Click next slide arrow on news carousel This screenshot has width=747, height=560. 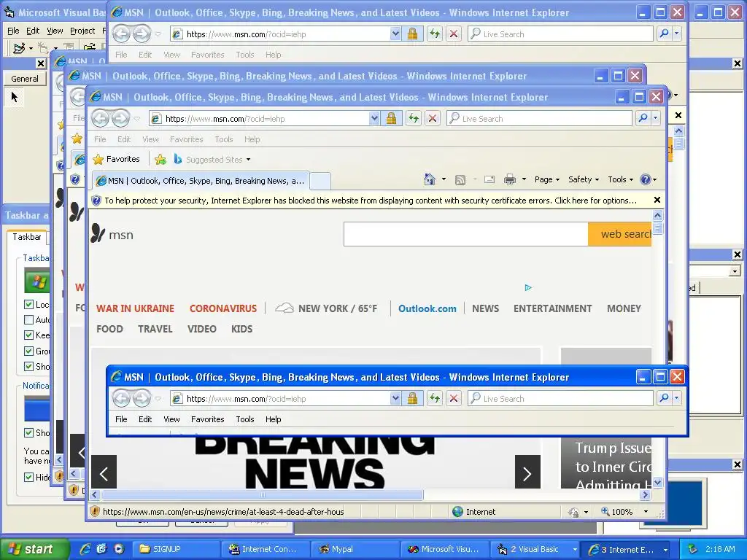527,472
